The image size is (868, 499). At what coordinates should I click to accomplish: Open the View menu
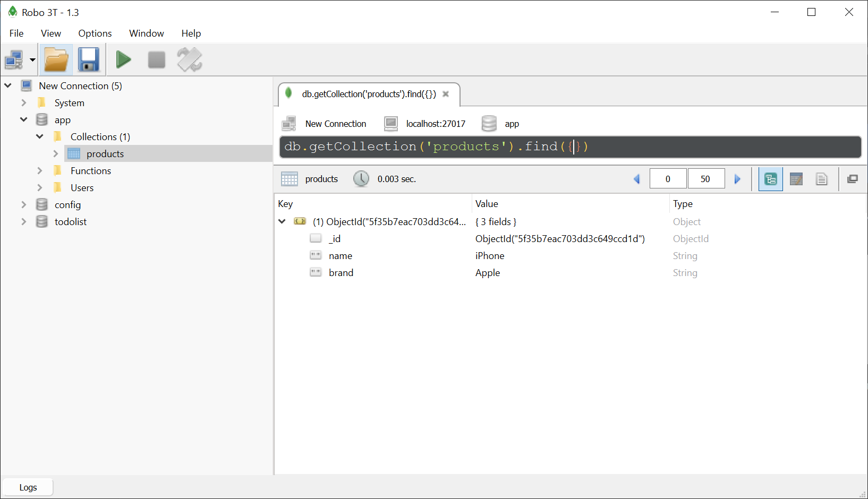coord(51,33)
